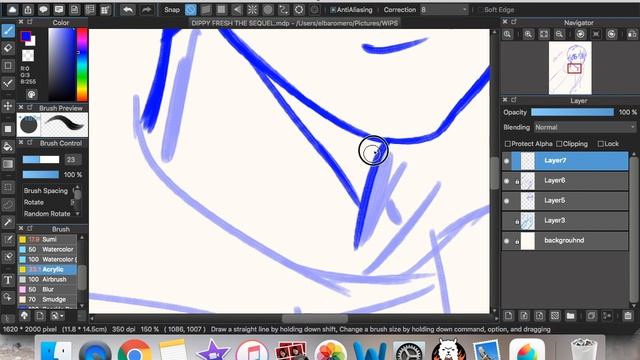Select the Magic Wand tool
Screen dimensions: 640x360
pos(8,222)
